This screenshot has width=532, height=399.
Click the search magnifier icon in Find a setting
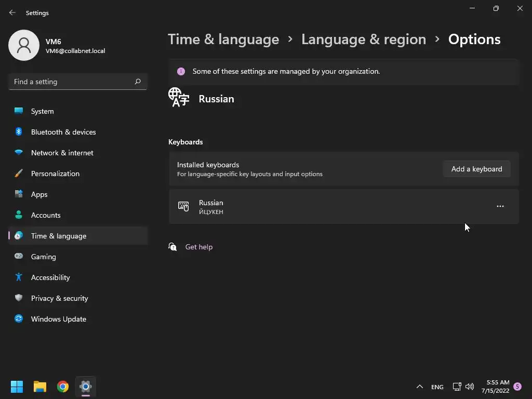coord(137,82)
